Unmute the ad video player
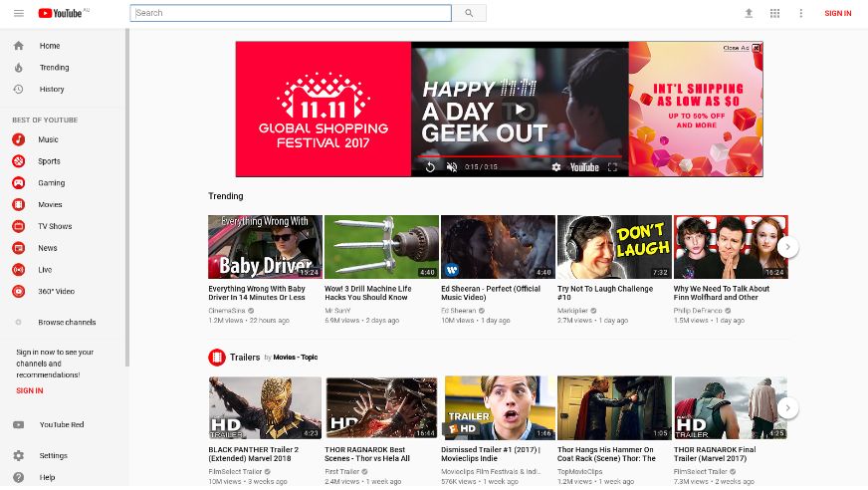Screen dimensions: 868x490 click(x=451, y=167)
